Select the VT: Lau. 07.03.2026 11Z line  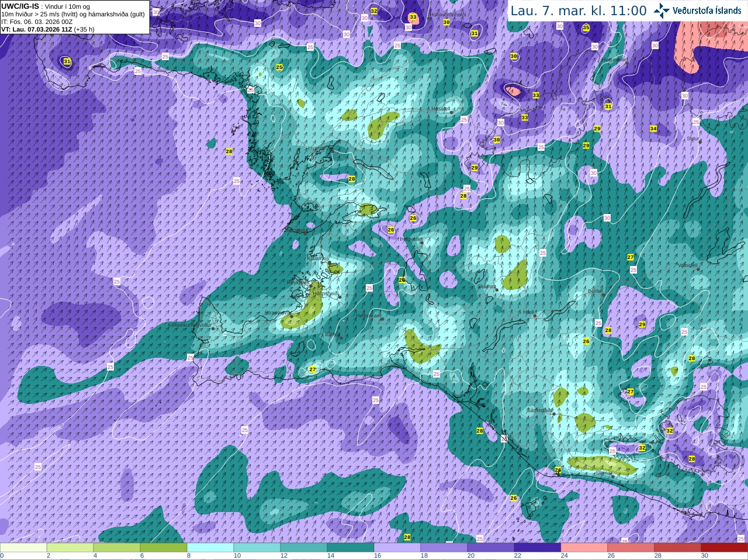[48, 29]
